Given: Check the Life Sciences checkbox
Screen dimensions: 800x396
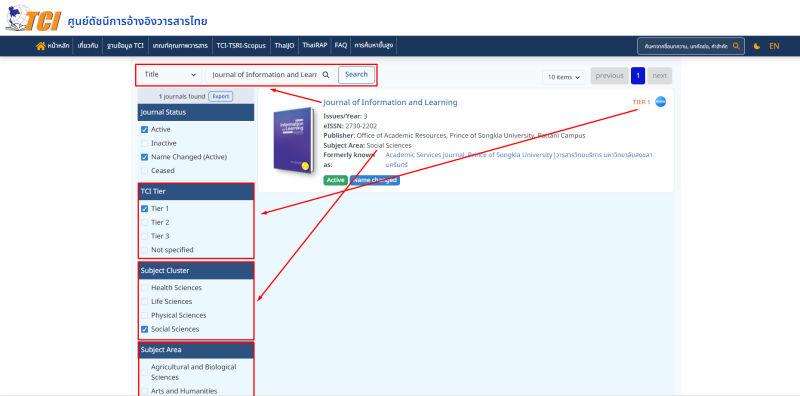Looking at the screenshot, I should [x=144, y=302].
